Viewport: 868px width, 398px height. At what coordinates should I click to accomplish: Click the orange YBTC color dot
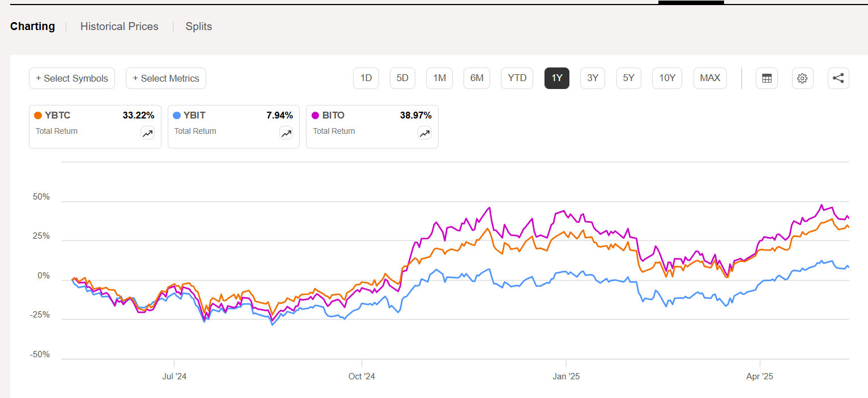click(x=38, y=116)
